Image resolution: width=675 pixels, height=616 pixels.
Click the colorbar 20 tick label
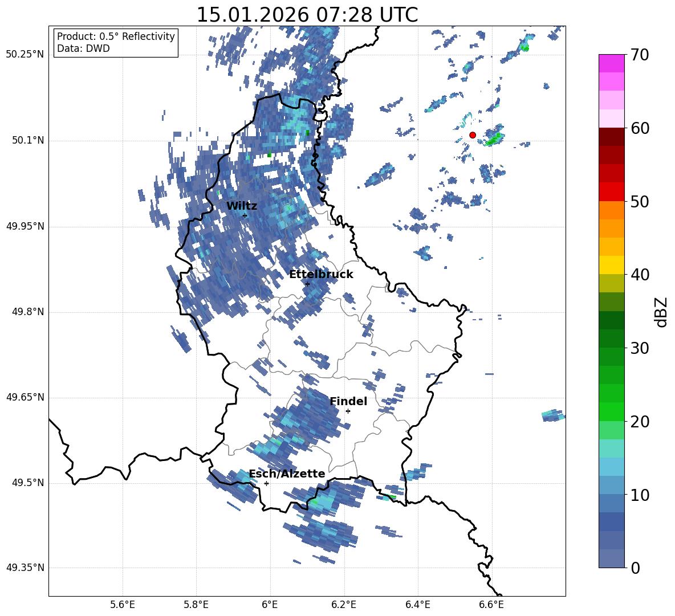pyautogui.click(x=640, y=422)
